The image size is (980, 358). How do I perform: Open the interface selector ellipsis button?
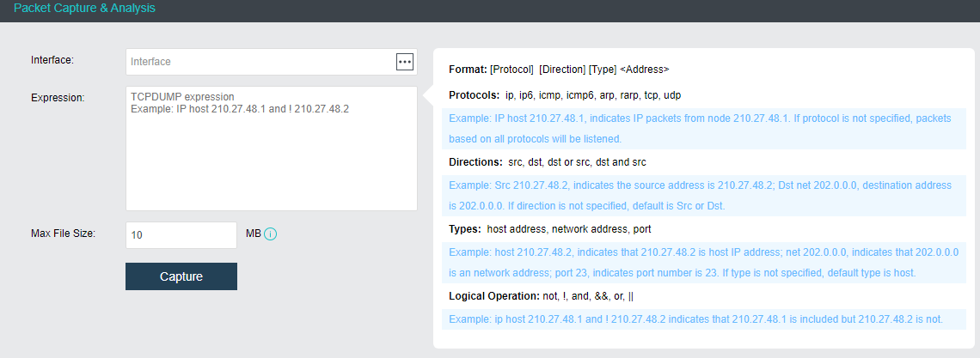pyautogui.click(x=404, y=61)
